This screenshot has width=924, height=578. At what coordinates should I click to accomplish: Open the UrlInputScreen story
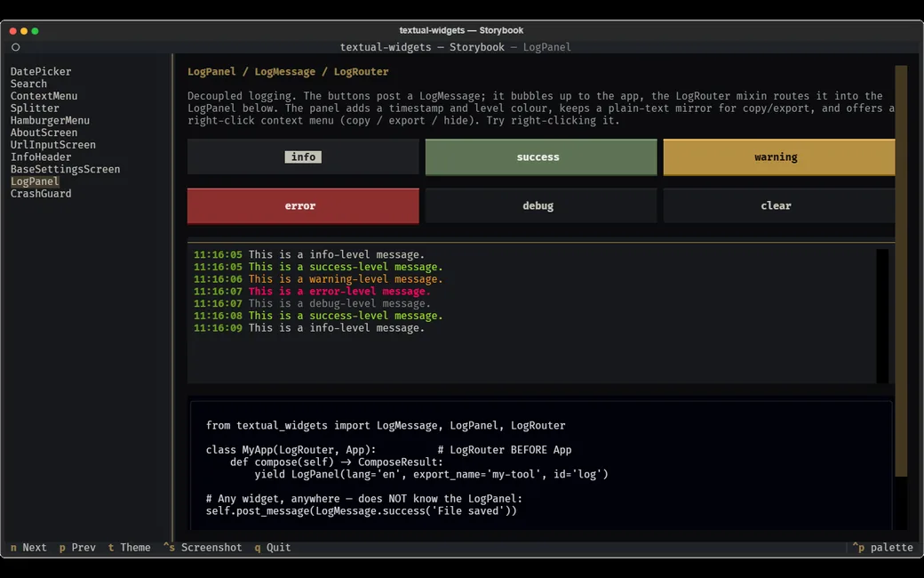tap(52, 144)
